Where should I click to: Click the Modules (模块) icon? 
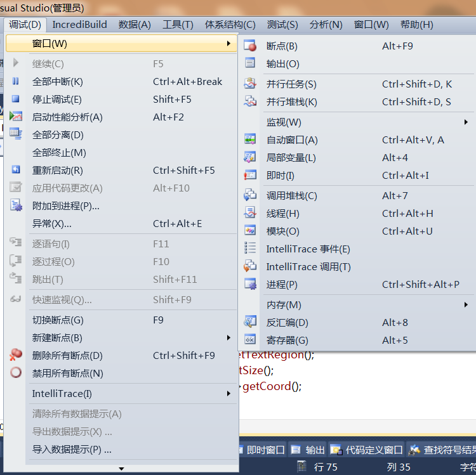click(x=250, y=230)
